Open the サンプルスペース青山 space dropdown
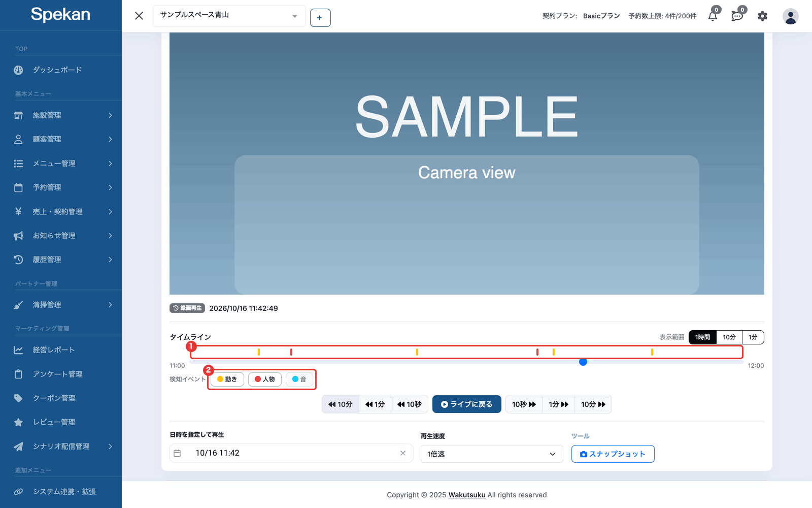Image resolution: width=812 pixels, height=508 pixels. pos(229,16)
